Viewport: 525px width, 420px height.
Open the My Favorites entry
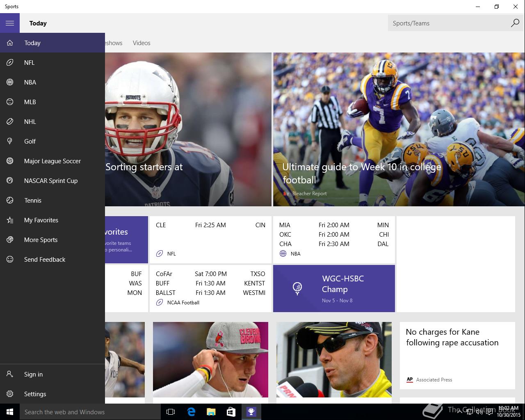52,220
